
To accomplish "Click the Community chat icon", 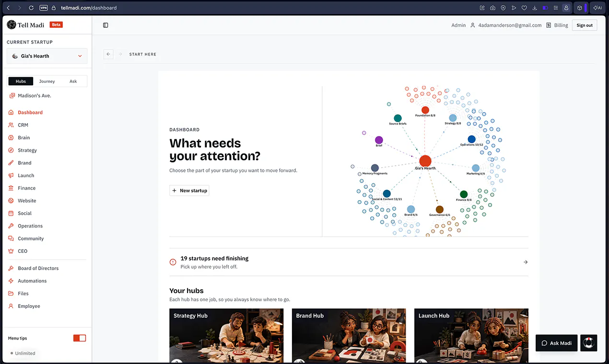I will 12,239.
